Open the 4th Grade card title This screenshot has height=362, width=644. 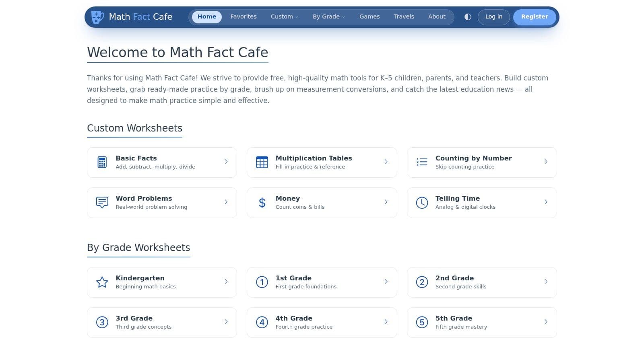(294, 318)
